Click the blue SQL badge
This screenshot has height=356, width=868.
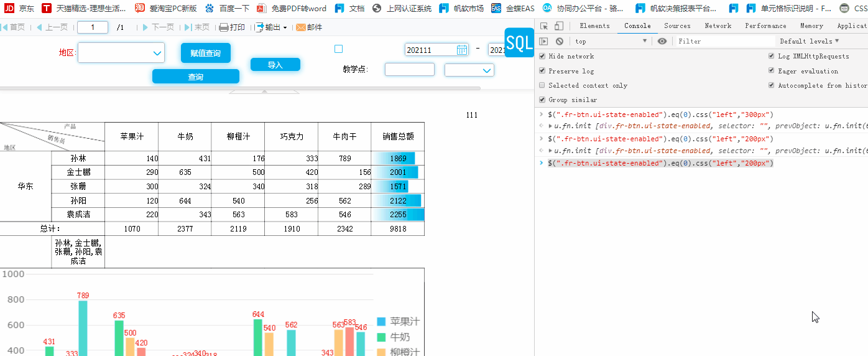tap(519, 42)
